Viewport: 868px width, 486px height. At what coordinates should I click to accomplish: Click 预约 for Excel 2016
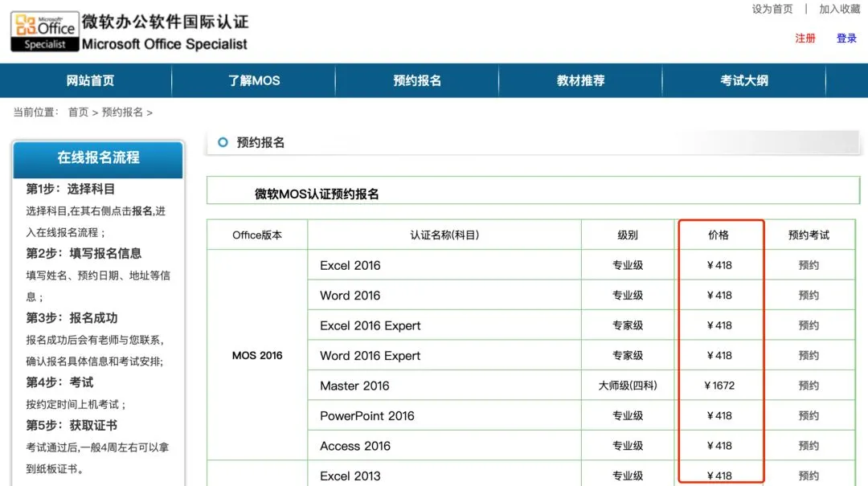coord(809,265)
